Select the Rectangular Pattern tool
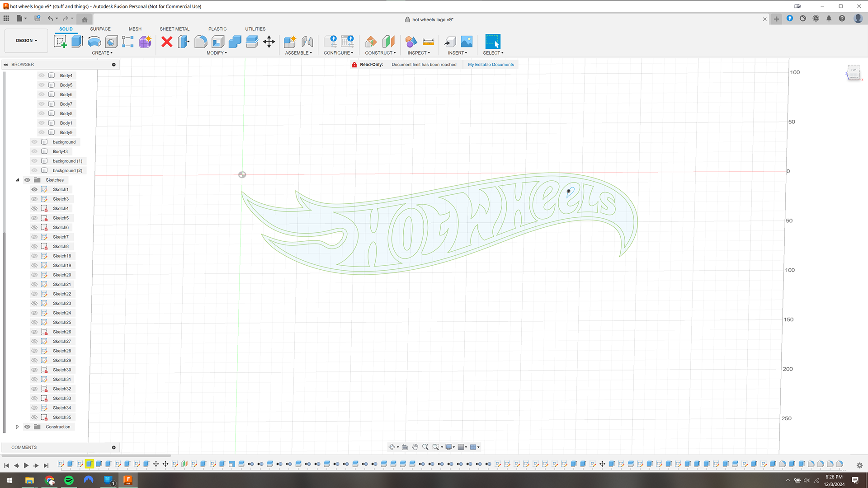The width and height of the screenshot is (868, 488). [x=128, y=42]
